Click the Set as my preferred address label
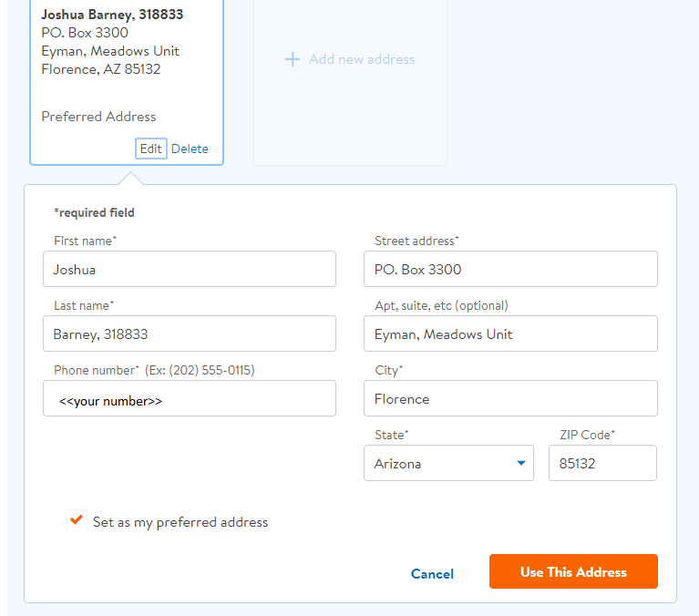Screen dimensions: 699x616 click(x=180, y=522)
